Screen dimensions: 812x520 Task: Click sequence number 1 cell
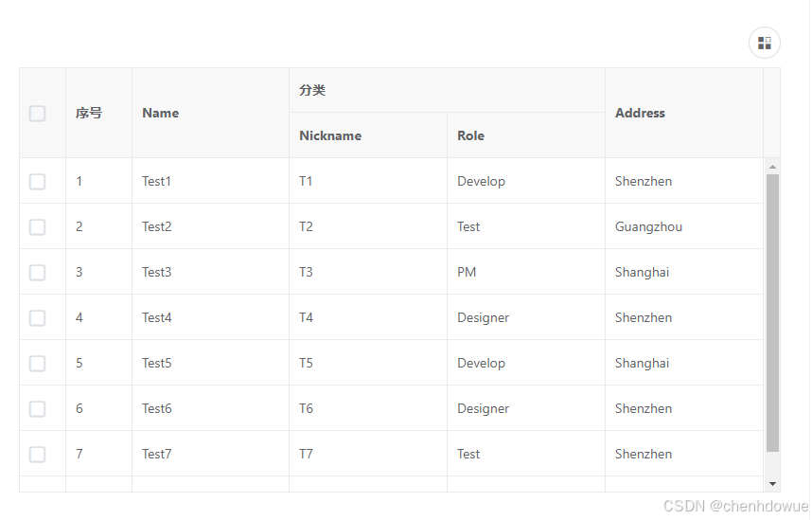click(x=99, y=181)
